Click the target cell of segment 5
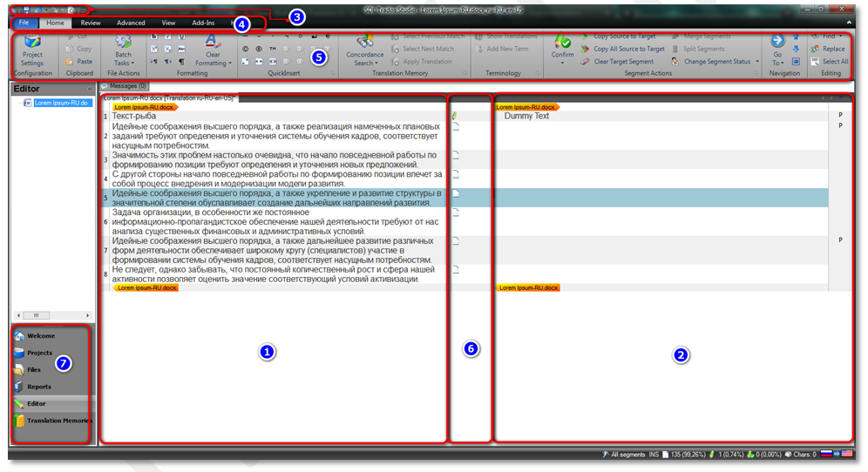Screen dimensions: 868x472 (662, 198)
